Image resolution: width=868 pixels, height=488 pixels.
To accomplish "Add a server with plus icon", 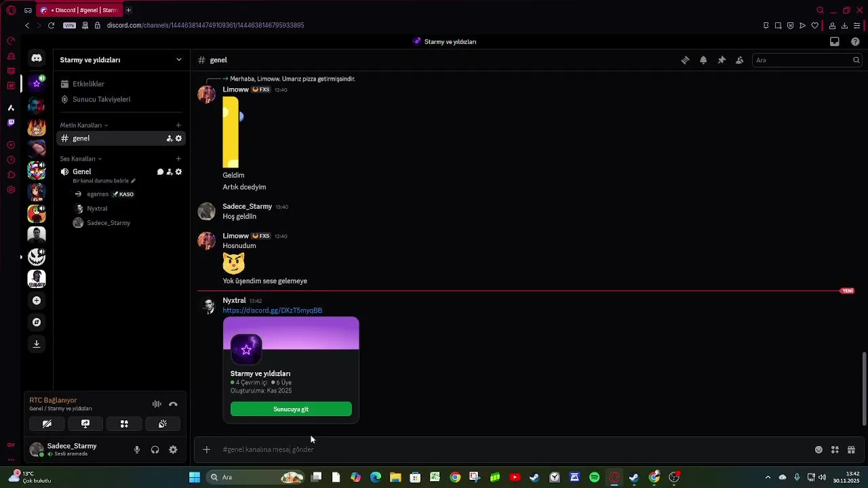I will pos(37,300).
